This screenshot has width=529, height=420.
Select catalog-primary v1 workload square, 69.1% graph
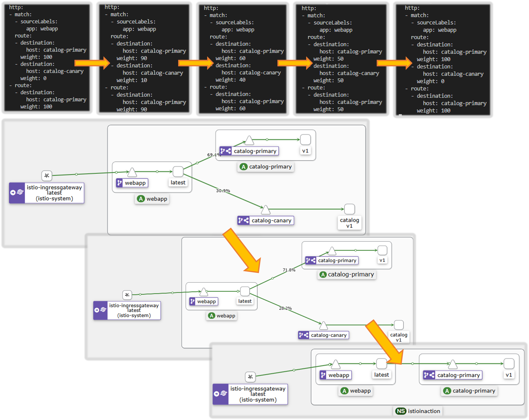[305, 140]
